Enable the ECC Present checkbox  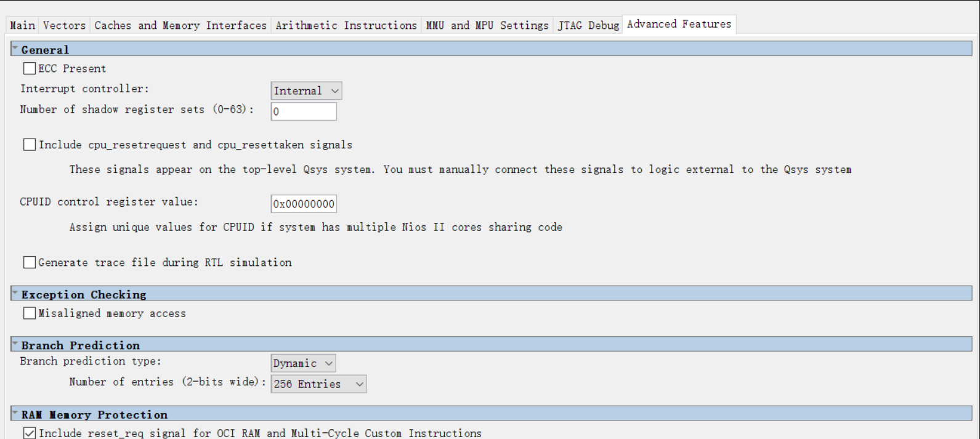pyautogui.click(x=30, y=68)
